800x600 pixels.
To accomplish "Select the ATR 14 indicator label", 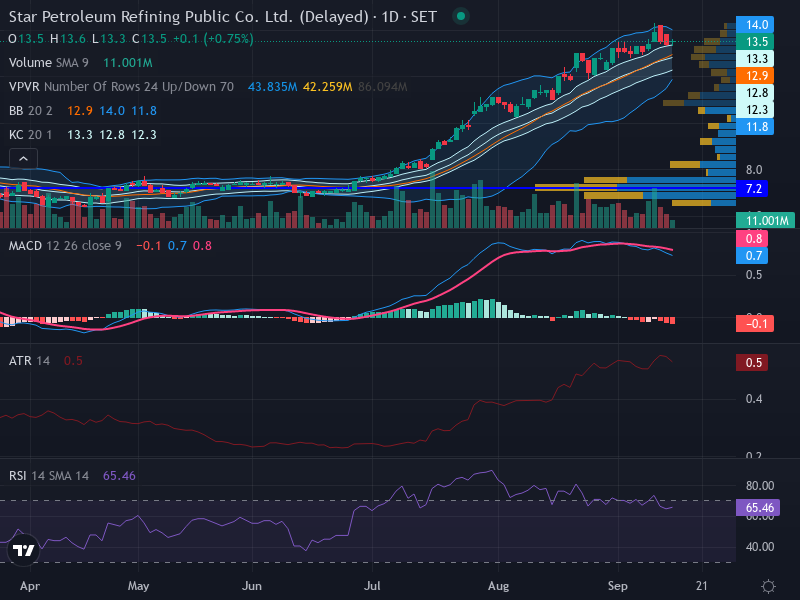I will pos(30,361).
